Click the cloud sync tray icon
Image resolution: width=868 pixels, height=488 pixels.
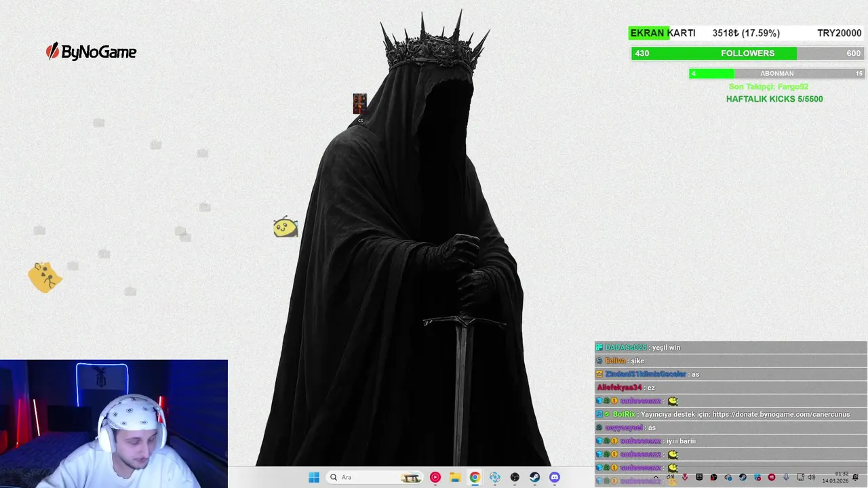[728, 477]
